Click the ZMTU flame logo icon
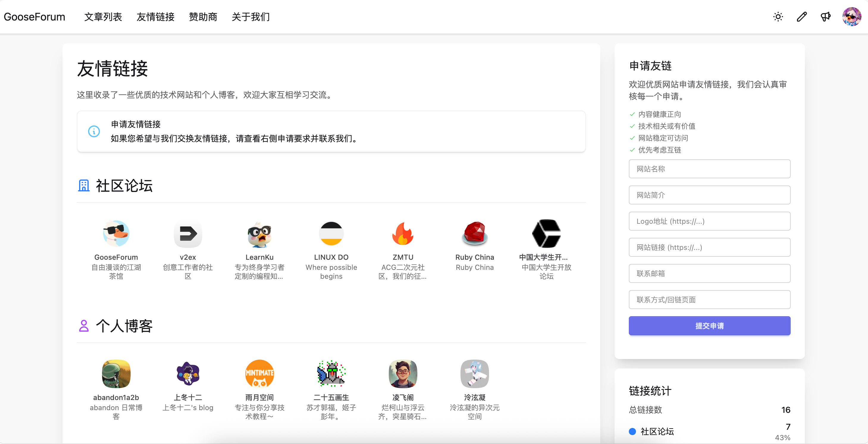 click(x=403, y=234)
